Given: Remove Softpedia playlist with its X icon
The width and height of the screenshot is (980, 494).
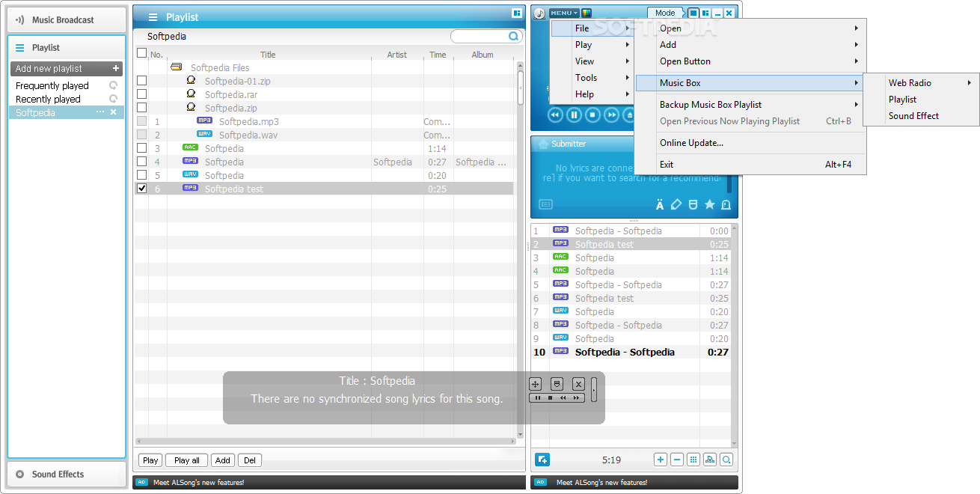Looking at the screenshot, I should (114, 112).
